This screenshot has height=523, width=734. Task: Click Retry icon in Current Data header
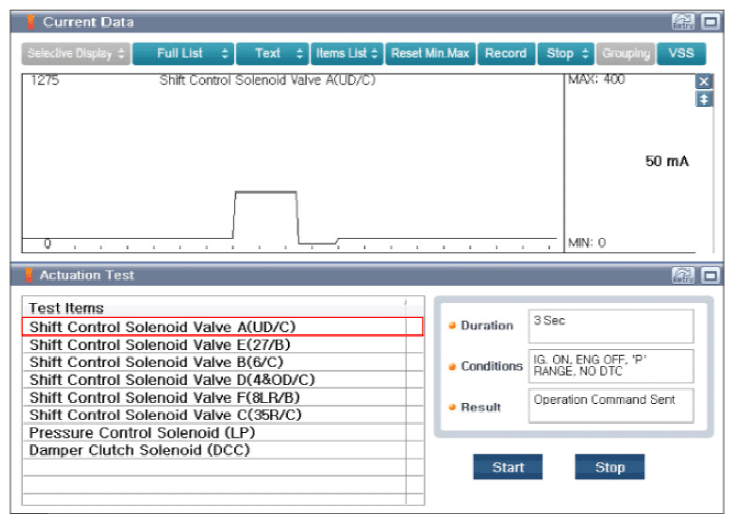coord(683,22)
